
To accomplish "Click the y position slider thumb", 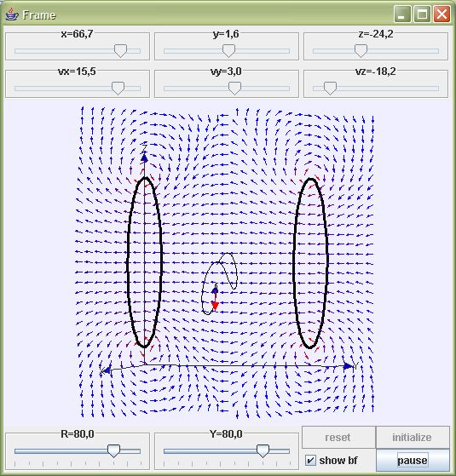I will pyautogui.click(x=228, y=51).
